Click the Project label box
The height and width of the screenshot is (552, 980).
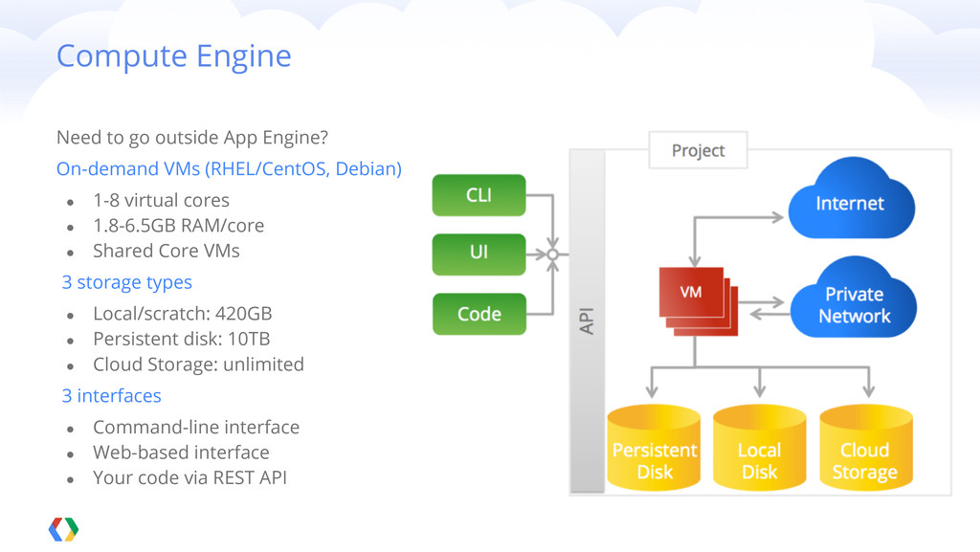(698, 150)
